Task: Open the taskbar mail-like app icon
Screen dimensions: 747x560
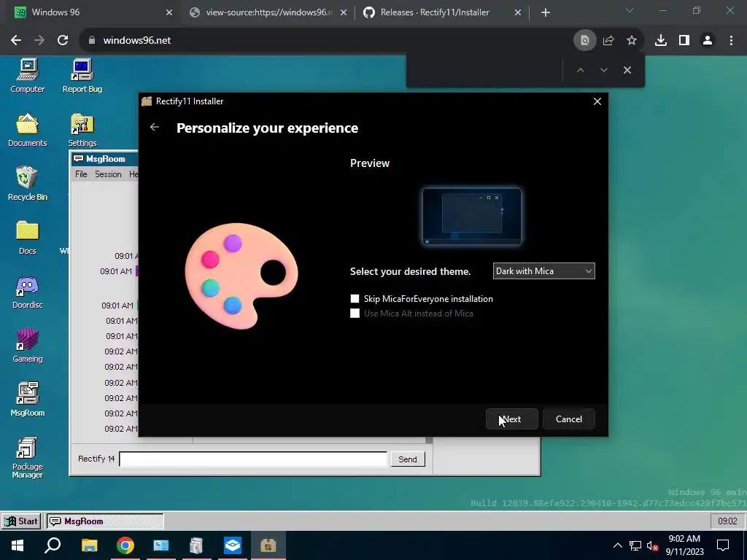Action: [x=161, y=545]
